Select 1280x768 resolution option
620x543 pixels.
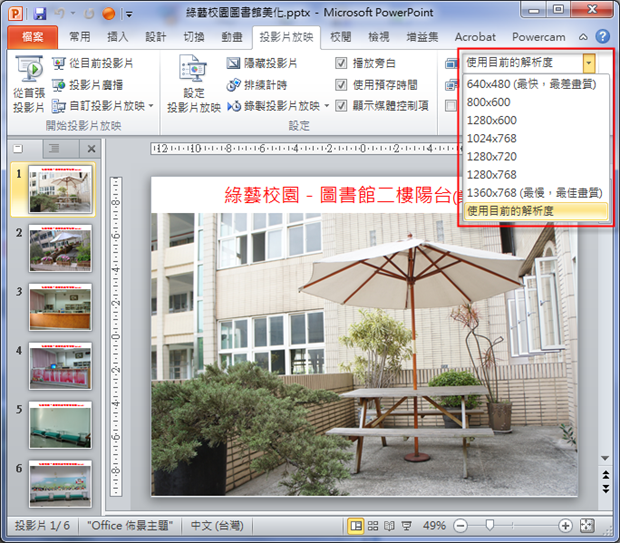(536, 175)
